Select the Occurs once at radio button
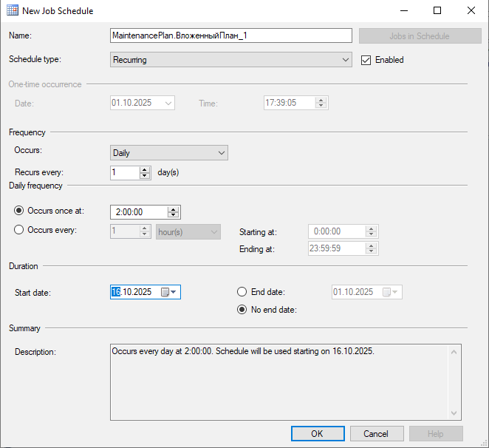 [x=19, y=211]
